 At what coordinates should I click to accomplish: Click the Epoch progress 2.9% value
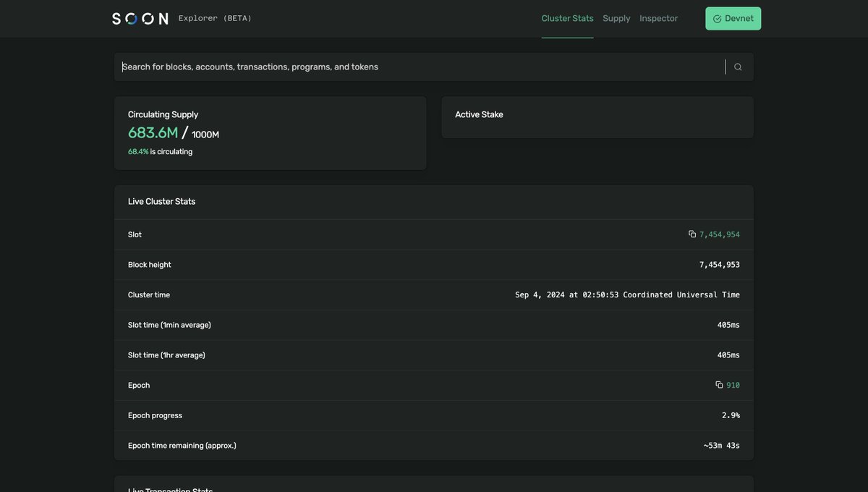(731, 414)
